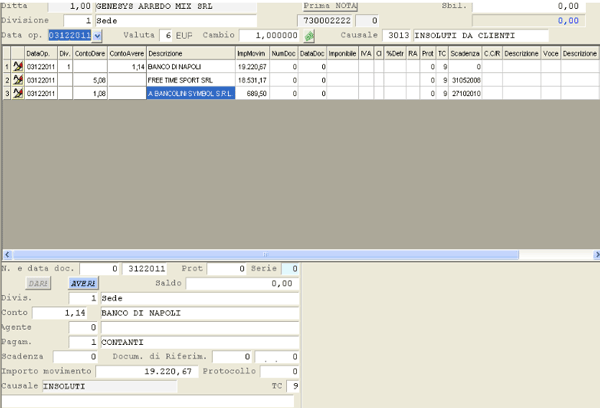Viewport: 600px width, 408px height.
Task: Click the edit icon in row 3
Action: tap(17, 93)
